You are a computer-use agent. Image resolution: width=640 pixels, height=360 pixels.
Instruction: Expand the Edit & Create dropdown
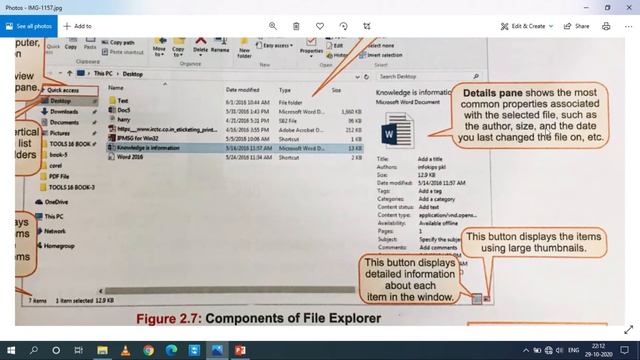click(527, 26)
